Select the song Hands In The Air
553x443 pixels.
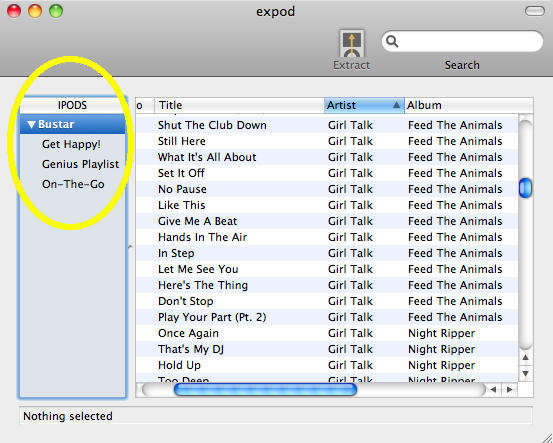[202, 237]
